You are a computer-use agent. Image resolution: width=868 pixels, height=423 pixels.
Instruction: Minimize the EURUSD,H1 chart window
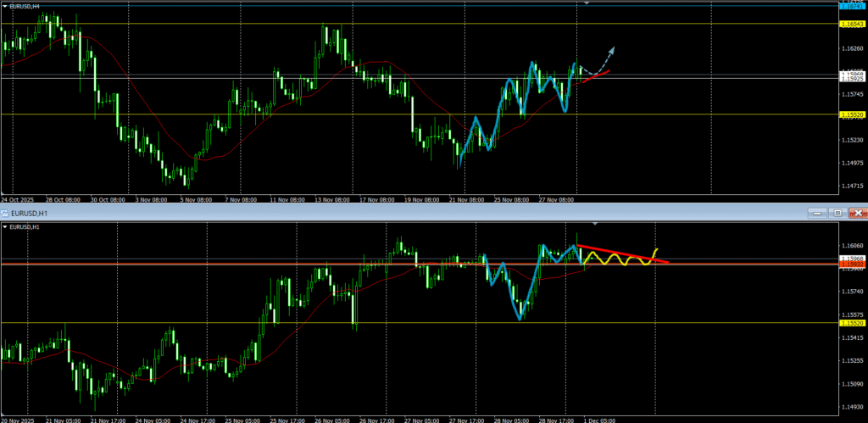(817, 212)
